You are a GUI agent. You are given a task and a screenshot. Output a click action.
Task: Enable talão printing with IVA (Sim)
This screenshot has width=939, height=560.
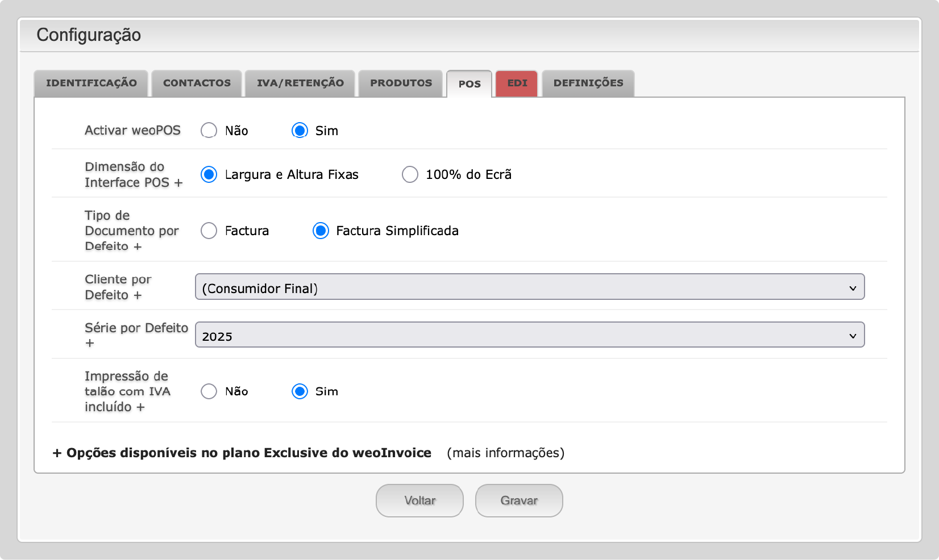[300, 391]
